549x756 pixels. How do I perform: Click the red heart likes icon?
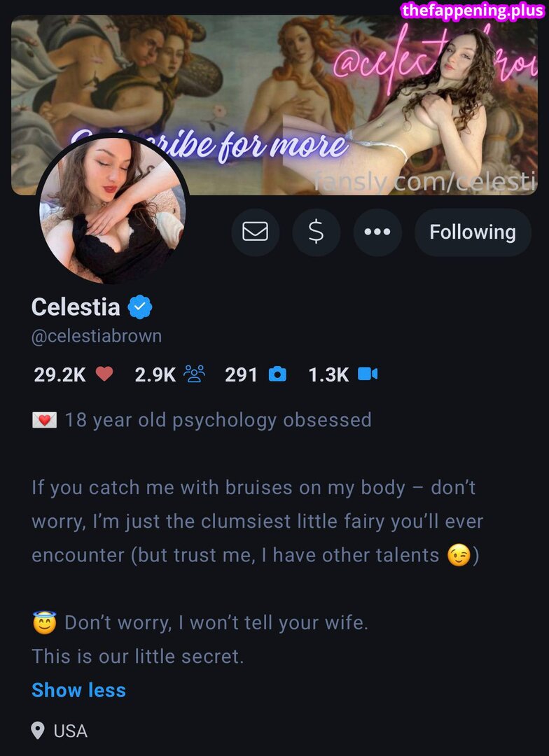tap(104, 374)
